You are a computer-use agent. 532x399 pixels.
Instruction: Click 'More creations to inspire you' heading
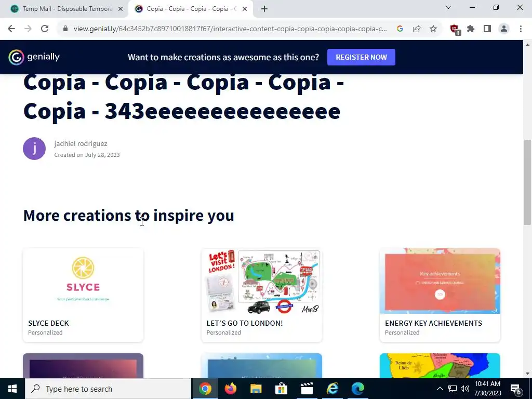coord(129,216)
